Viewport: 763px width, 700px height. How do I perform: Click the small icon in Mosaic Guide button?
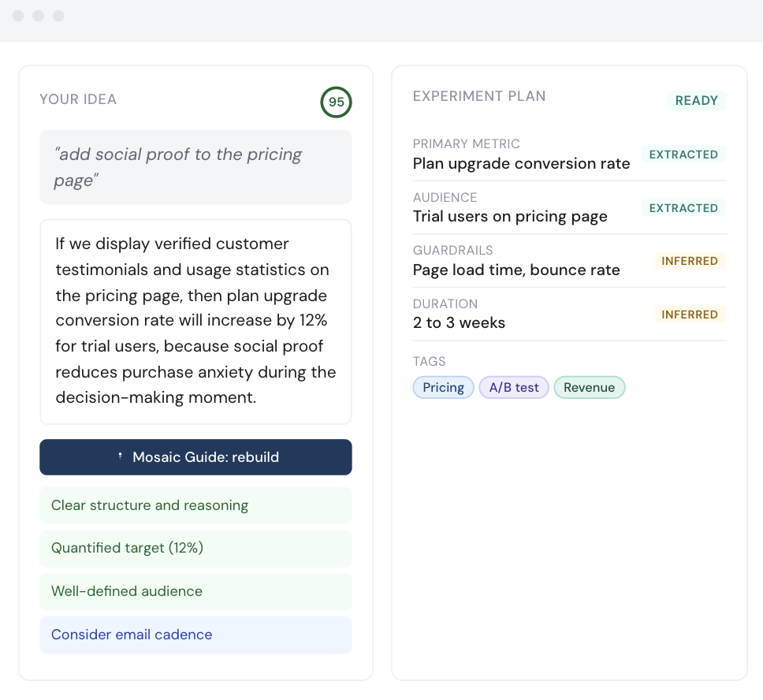pos(120,456)
